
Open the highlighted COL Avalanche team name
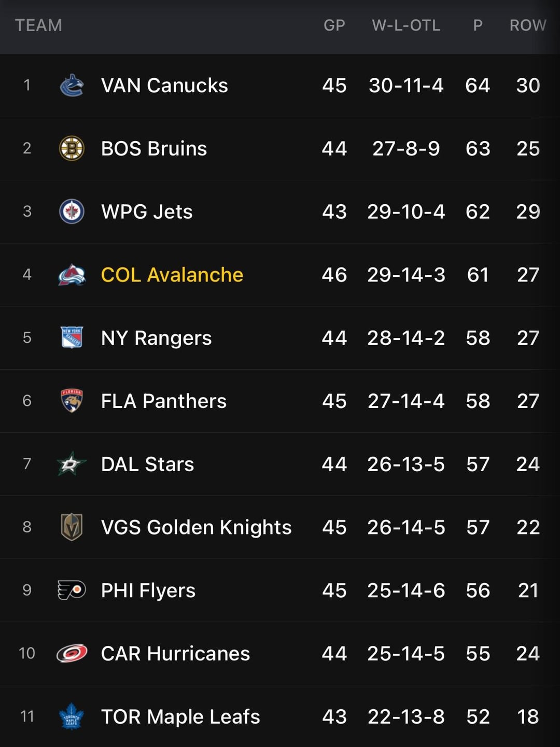tap(172, 275)
